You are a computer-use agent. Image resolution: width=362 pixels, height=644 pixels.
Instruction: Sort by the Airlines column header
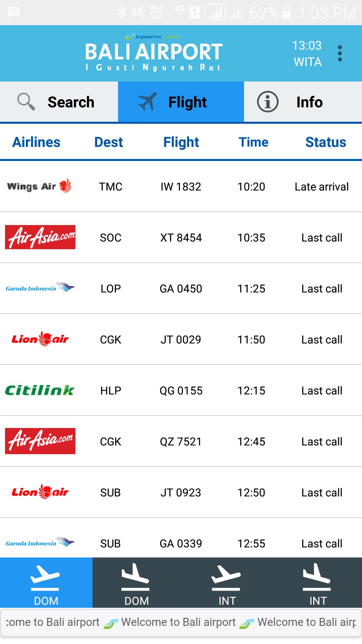click(x=36, y=142)
